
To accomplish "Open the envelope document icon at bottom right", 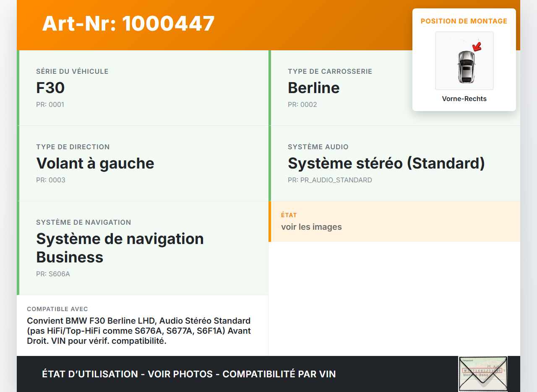I will pyautogui.click(x=482, y=373).
